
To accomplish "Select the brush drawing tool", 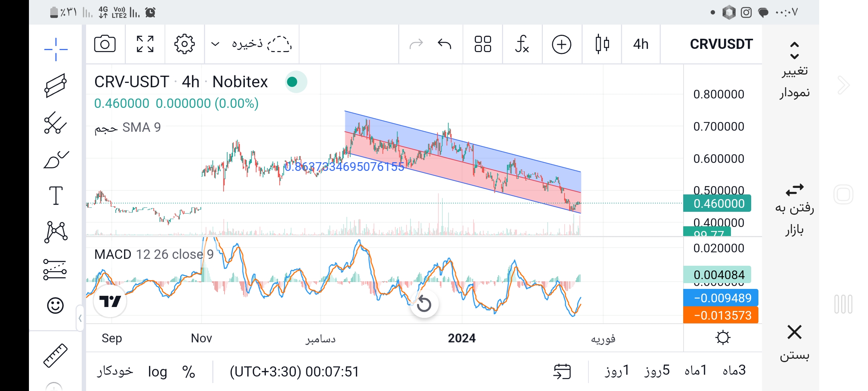I will point(56,160).
